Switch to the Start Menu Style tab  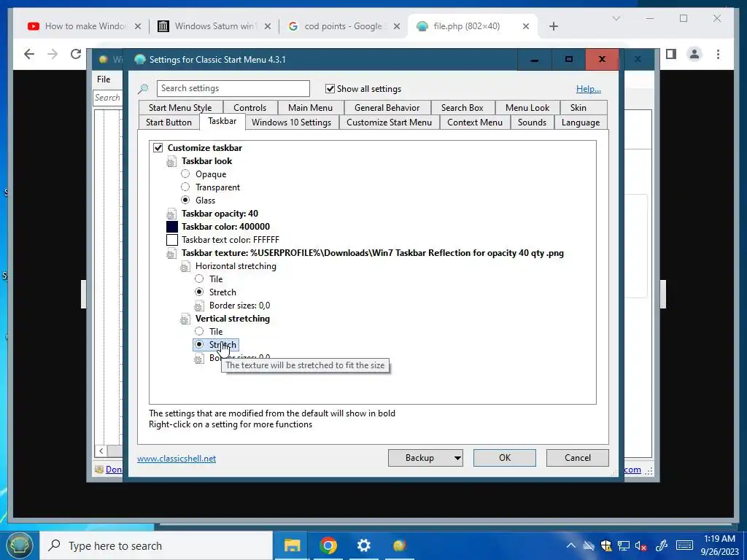(180, 108)
